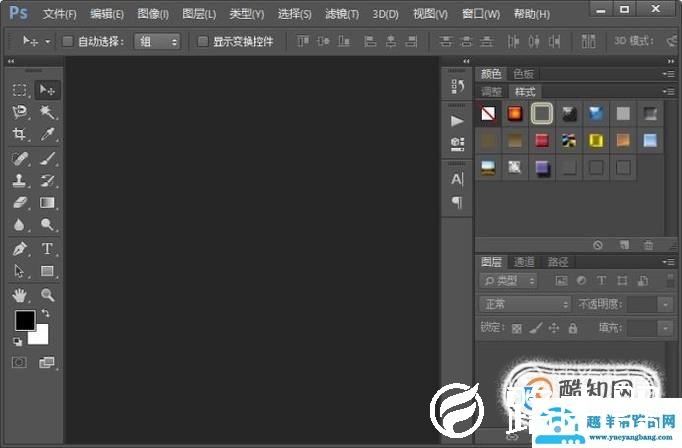The height and width of the screenshot is (448, 682).
Task: Select the Eyedropper tool
Action: point(47,134)
